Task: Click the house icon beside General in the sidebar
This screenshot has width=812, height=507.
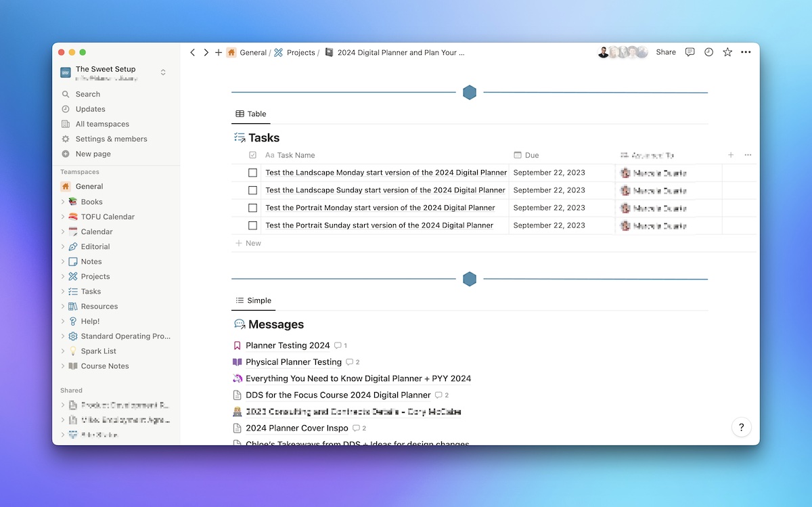Action: tap(66, 186)
